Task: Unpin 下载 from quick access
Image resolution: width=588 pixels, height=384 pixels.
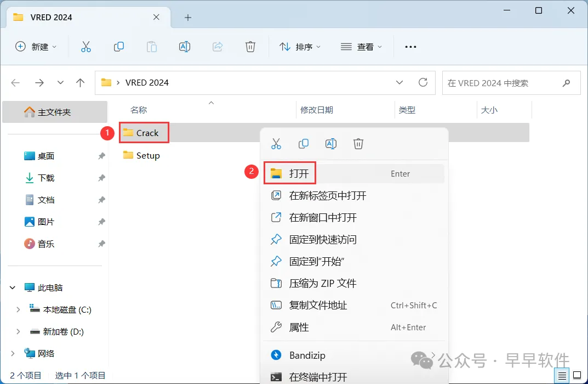Action: pos(101,178)
